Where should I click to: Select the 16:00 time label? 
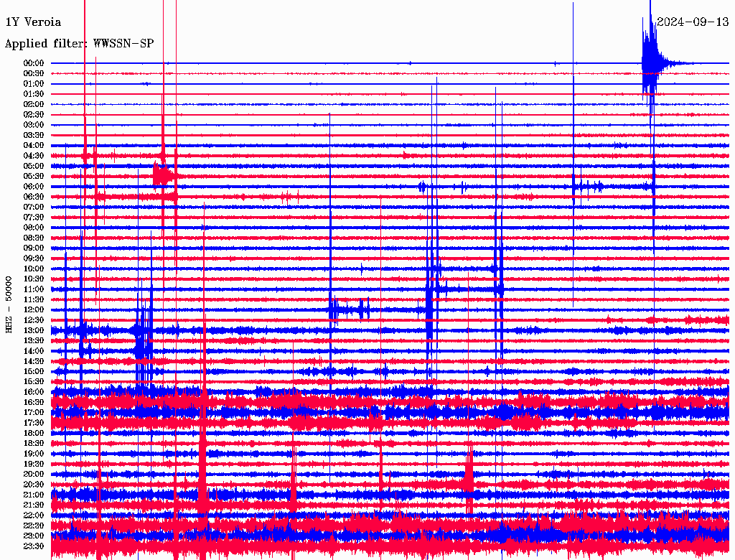pyautogui.click(x=34, y=392)
